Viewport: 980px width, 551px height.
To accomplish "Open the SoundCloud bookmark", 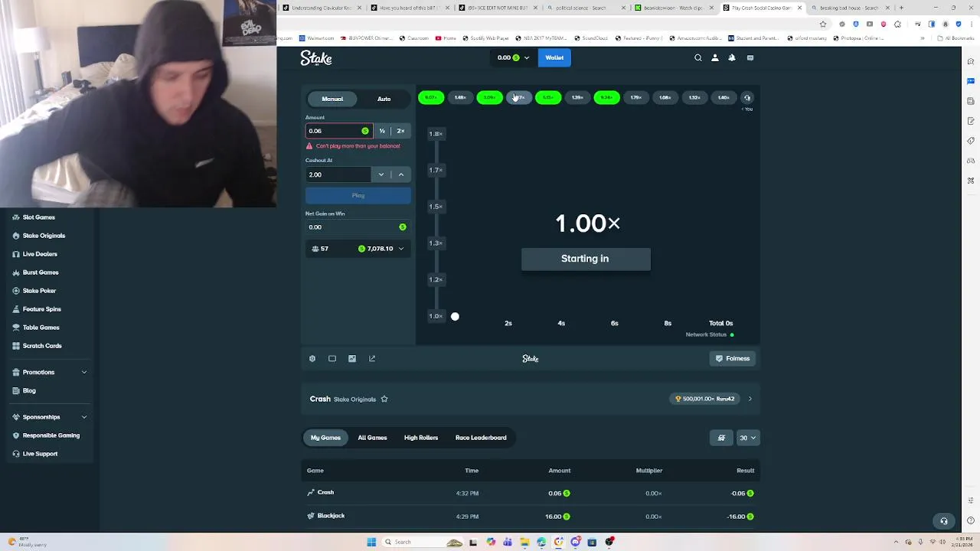I will click(x=591, y=38).
